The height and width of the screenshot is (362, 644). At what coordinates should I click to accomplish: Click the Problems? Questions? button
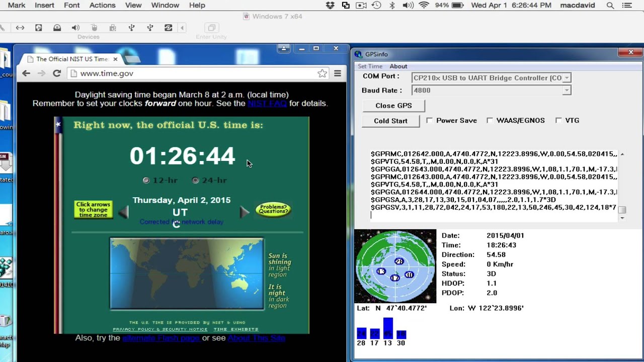click(x=273, y=209)
